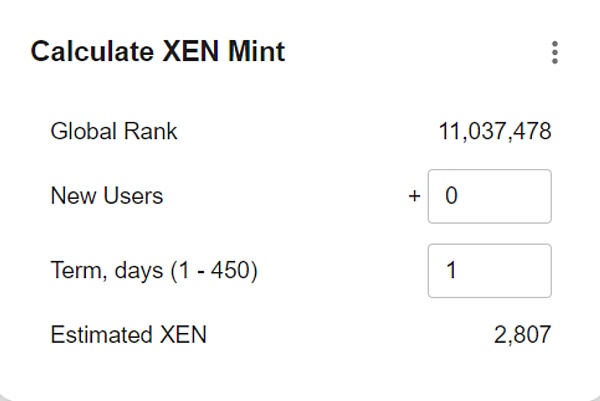This screenshot has height=401, width=600.
Task: Click the Term days input box
Action: pos(489,270)
